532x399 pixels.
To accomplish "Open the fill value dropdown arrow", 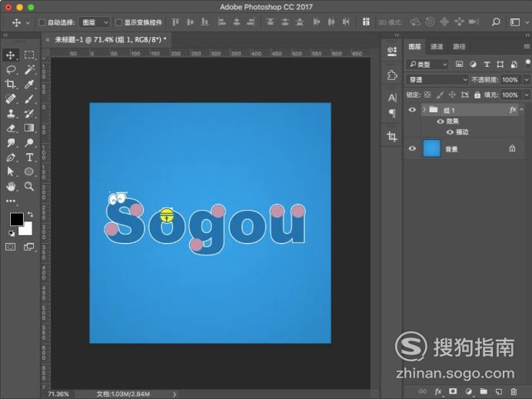I will [526, 95].
